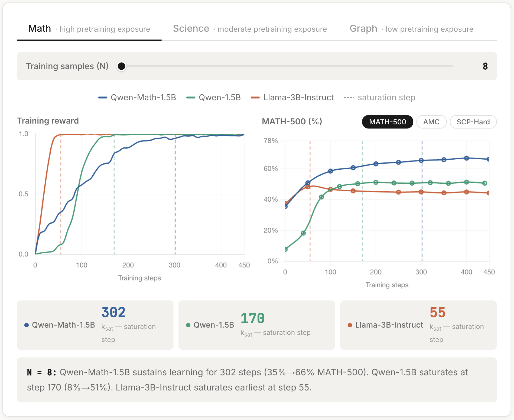Click the Training steps axis label under MATH-500 chart

point(387,285)
